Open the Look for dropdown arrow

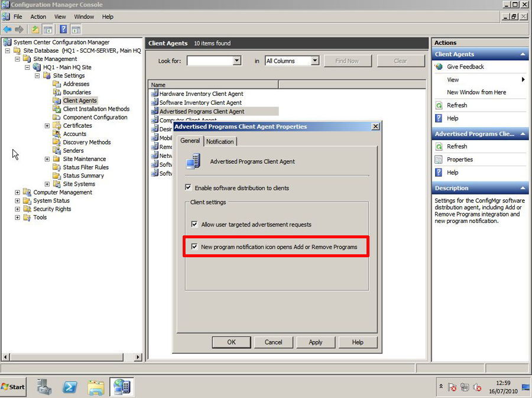coord(237,61)
